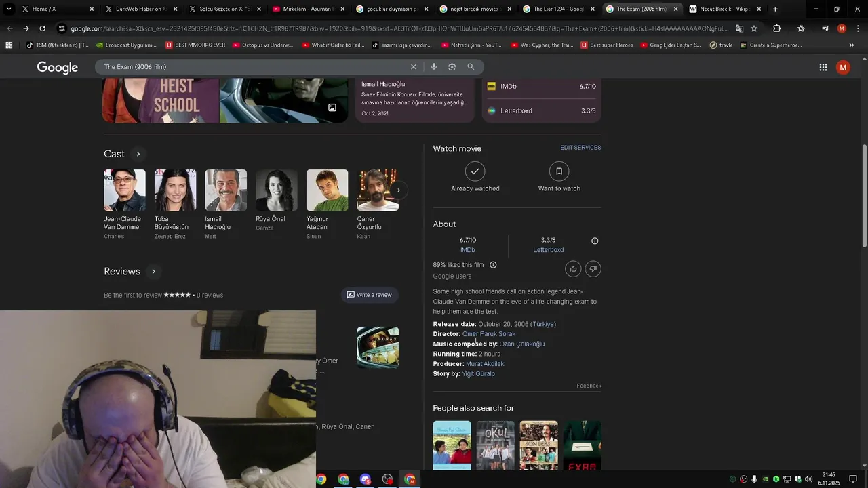Switch to Necat Birecik Wikipedia tab
This screenshot has width=868, height=488.
(724, 9)
